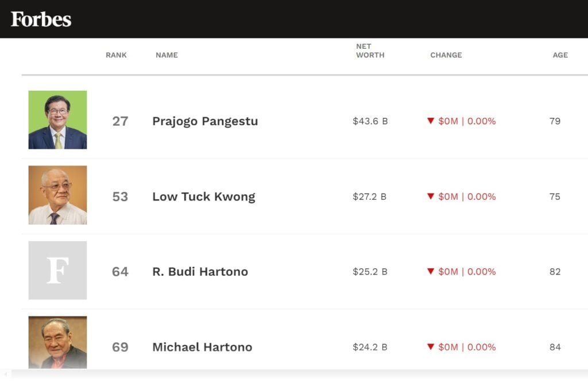Open R. Budi Hartono's profile link
Image resolution: width=588 pixels, height=382 pixels.
200,272
